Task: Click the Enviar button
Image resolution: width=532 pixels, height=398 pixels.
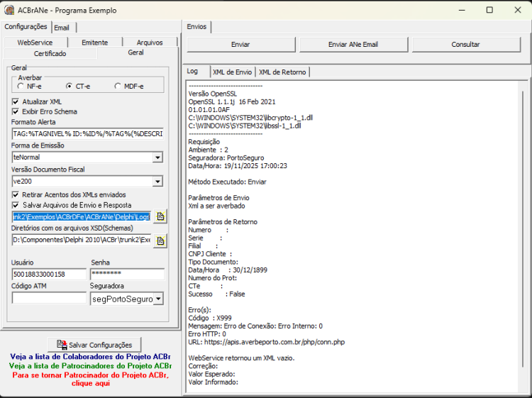Action: [x=240, y=45]
